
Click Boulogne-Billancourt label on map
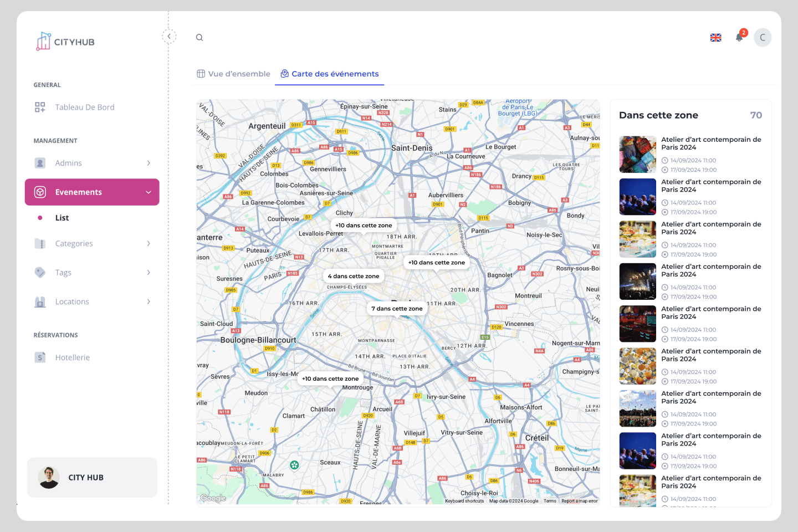click(x=258, y=340)
